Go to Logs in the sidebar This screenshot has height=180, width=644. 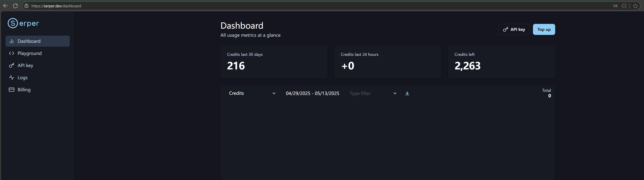pyautogui.click(x=23, y=78)
